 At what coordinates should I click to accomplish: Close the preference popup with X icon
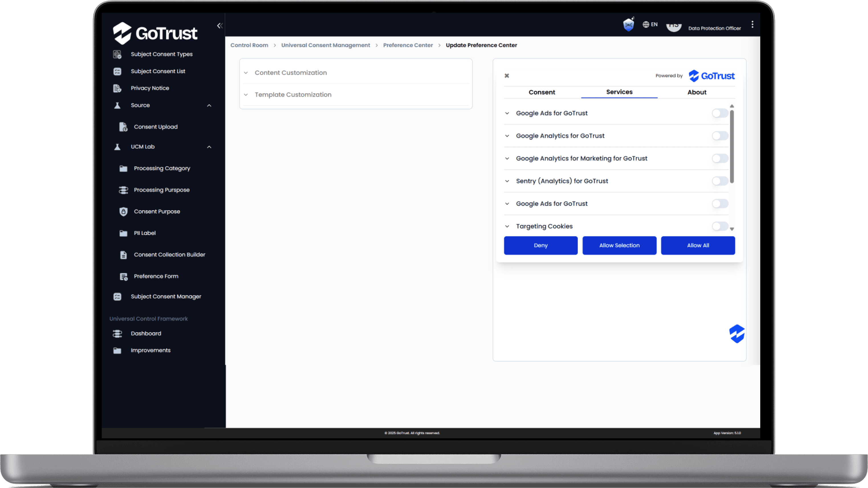[x=507, y=76]
